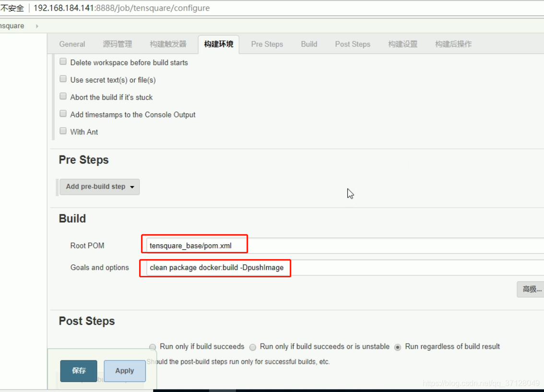Apply the configuration changes
This screenshot has width=544, height=392.
(125, 371)
